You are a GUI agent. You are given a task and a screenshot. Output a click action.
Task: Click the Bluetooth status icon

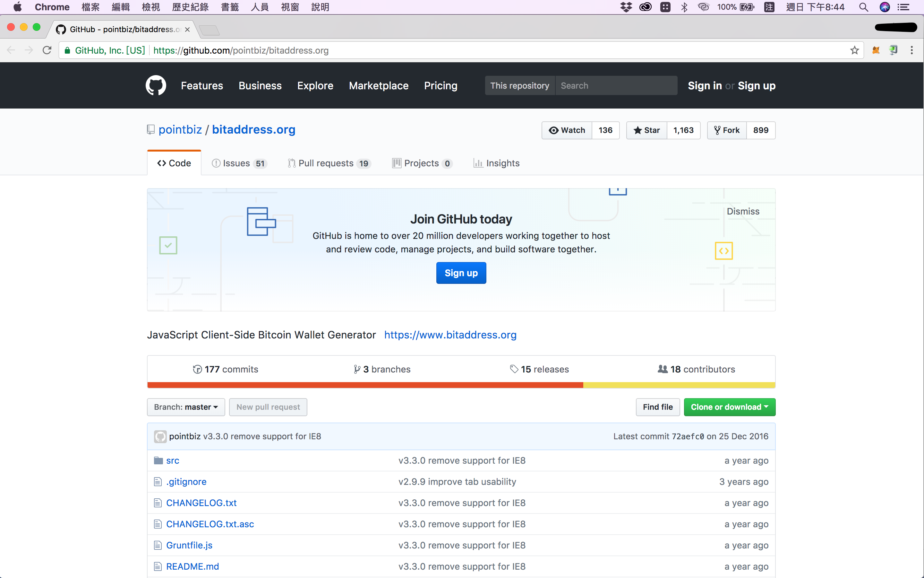click(x=684, y=7)
